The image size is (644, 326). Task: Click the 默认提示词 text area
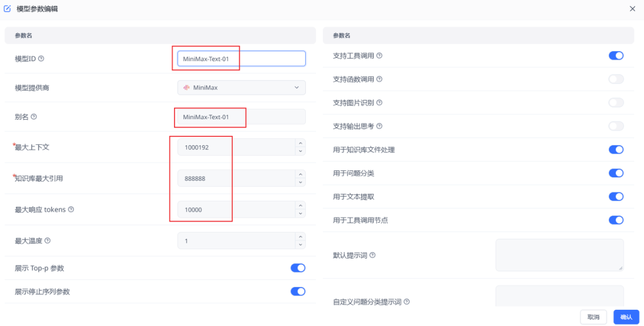coord(559,255)
